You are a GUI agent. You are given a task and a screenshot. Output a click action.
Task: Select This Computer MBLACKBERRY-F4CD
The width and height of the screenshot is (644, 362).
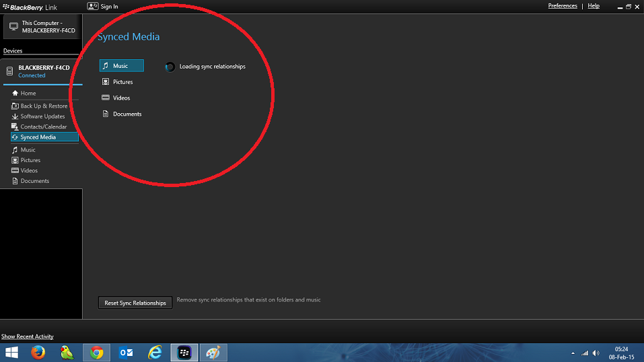42,27
